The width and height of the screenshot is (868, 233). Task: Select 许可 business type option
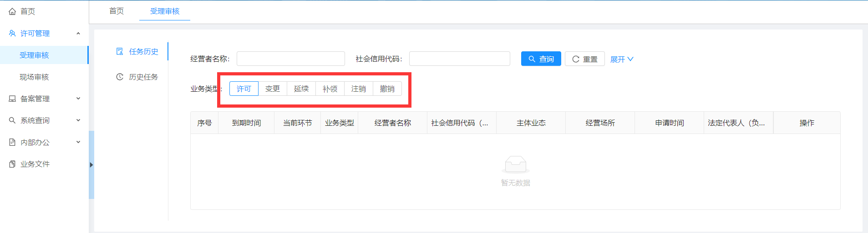tap(244, 89)
